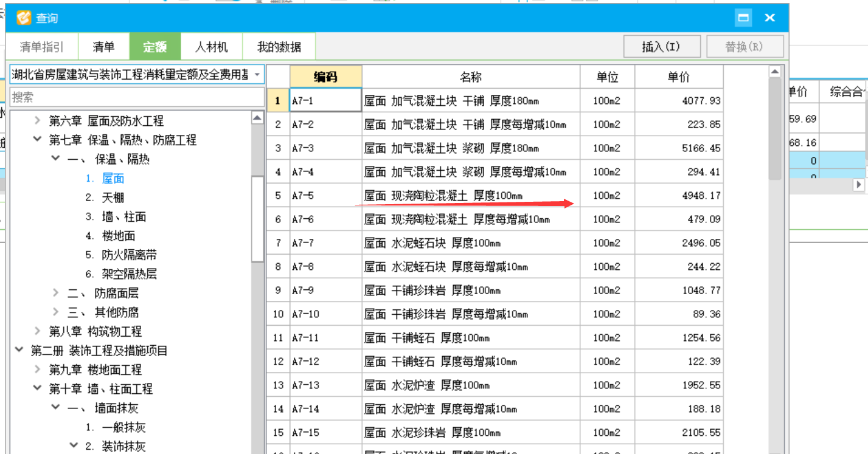The height and width of the screenshot is (454, 868).
Task: Close the 查询 dialog window
Action: tap(769, 18)
